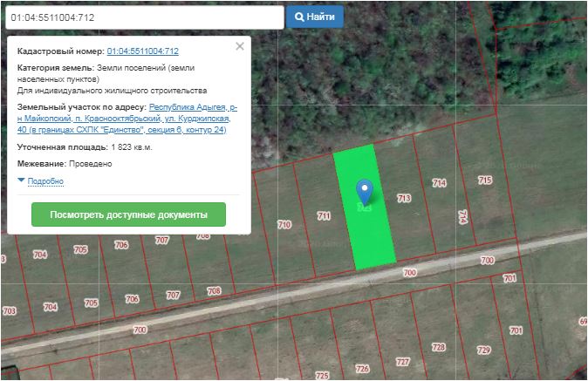
Task: Click the Найти search button
Action: tap(315, 17)
